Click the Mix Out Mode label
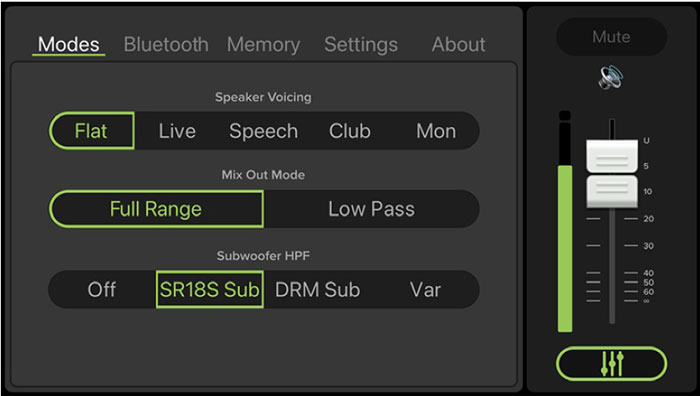700x396 pixels. (x=263, y=175)
